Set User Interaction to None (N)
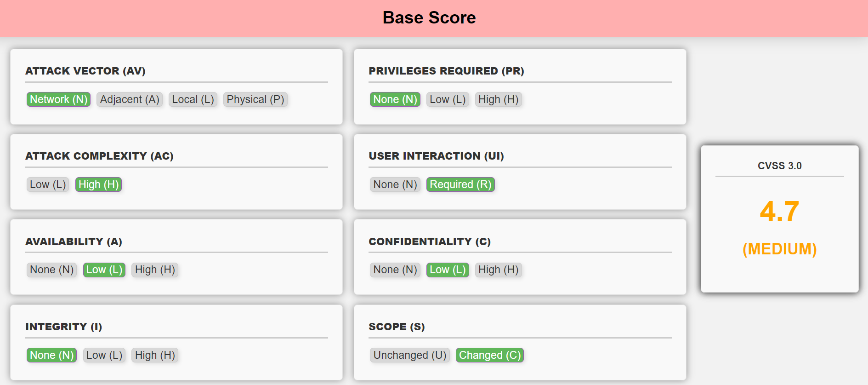The height and width of the screenshot is (385, 868). point(395,184)
